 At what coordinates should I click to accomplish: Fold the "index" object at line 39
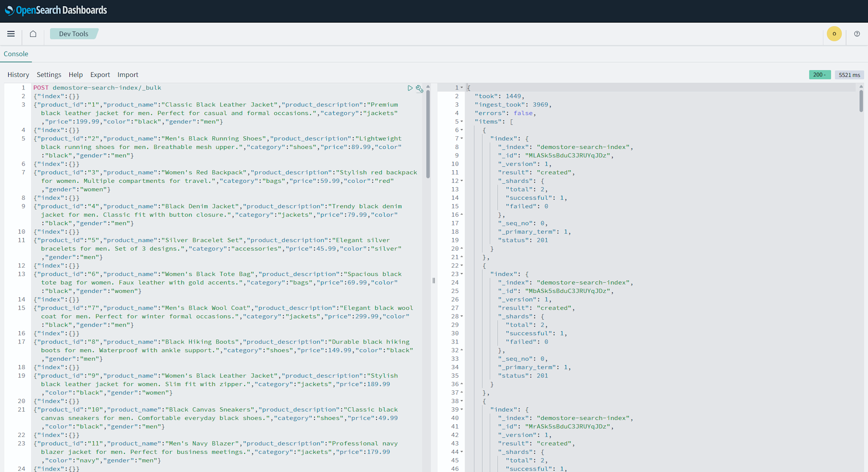(462, 409)
